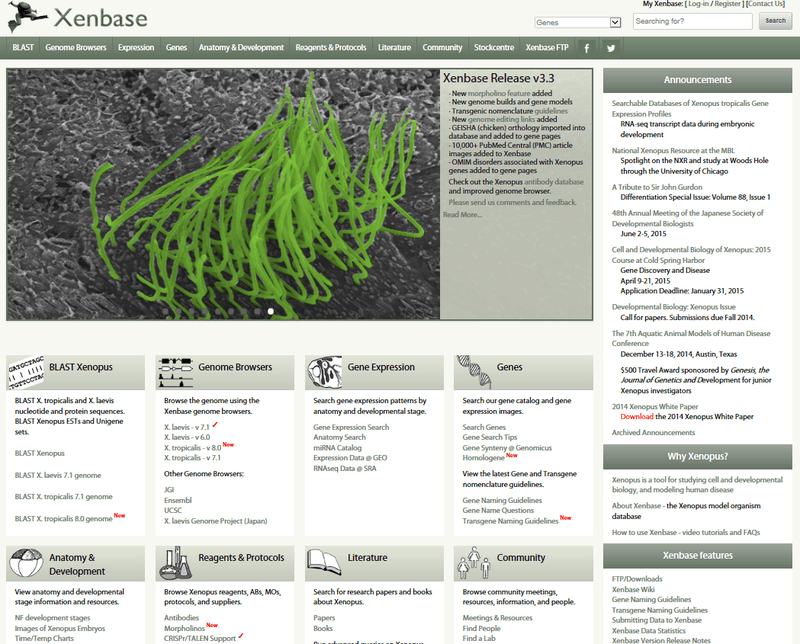Select the microscope icon on Gene Expression panel
The image size is (800, 644).
[x=326, y=371]
